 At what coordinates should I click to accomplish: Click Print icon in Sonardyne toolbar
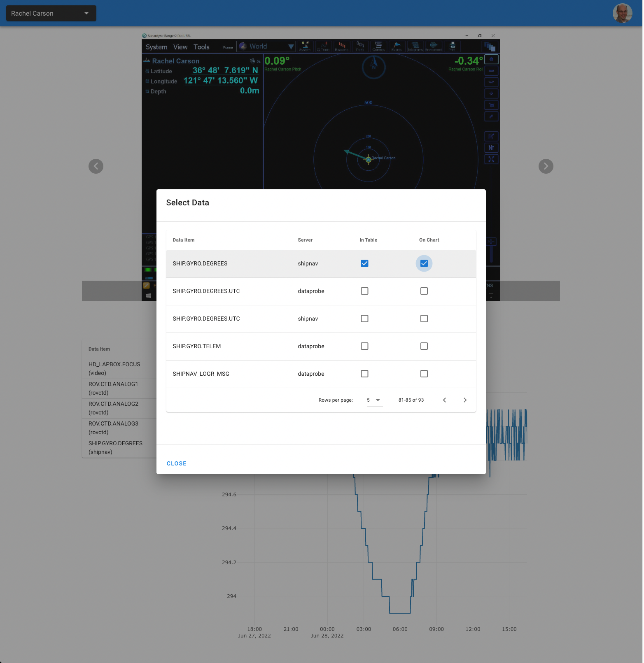(x=452, y=46)
